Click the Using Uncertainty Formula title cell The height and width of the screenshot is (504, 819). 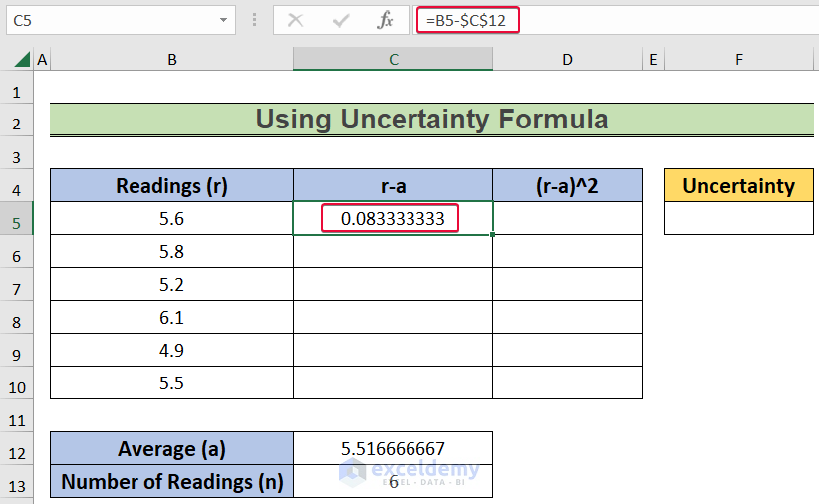coord(431,120)
